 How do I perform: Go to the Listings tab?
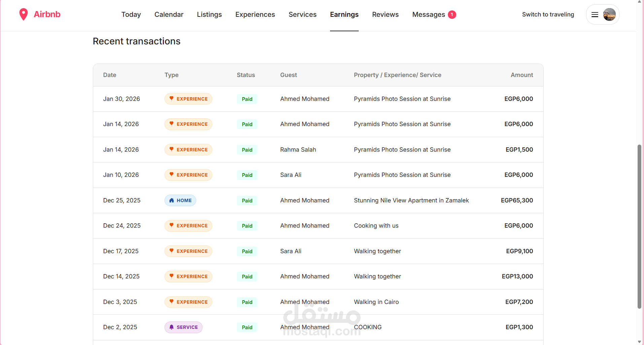tap(209, 14)
